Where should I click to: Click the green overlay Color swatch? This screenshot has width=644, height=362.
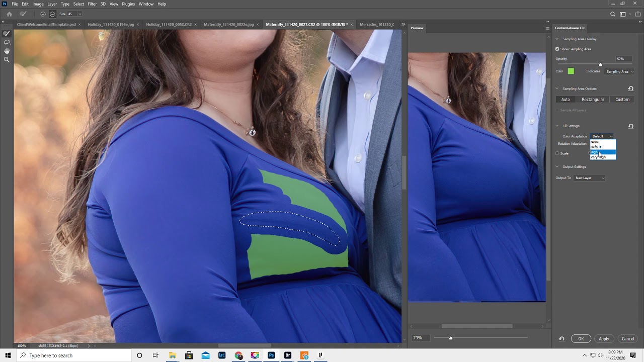pos(571,71)
